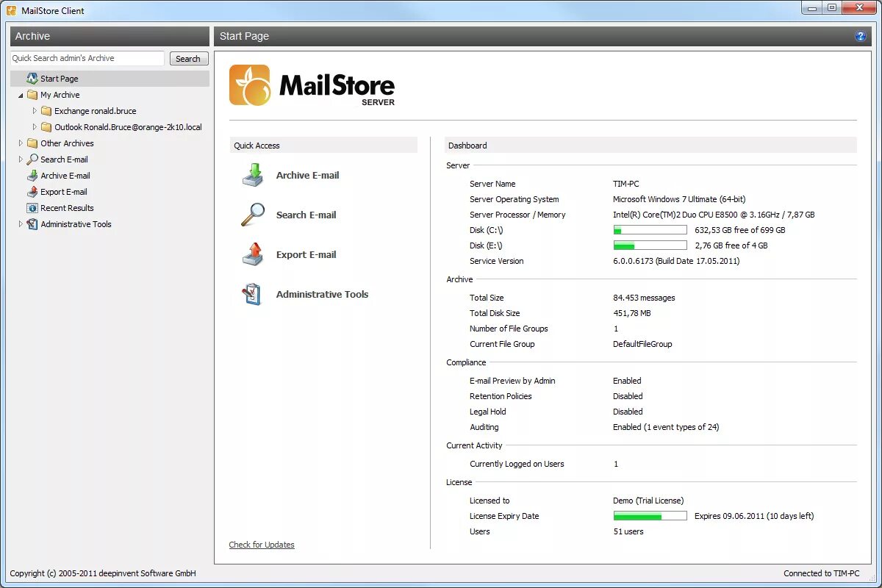Select Recent Results in the tree
Screen dimensions: 882x588
coord(67,208)
